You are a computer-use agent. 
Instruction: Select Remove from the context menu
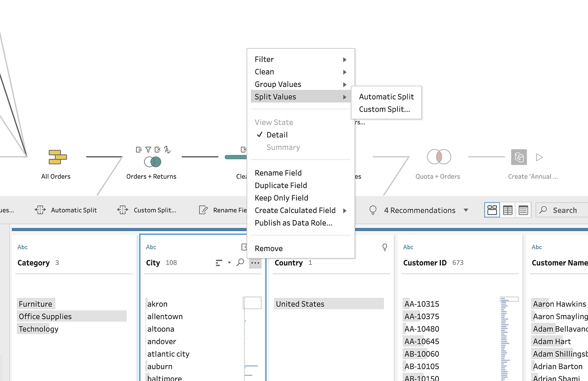268,248
